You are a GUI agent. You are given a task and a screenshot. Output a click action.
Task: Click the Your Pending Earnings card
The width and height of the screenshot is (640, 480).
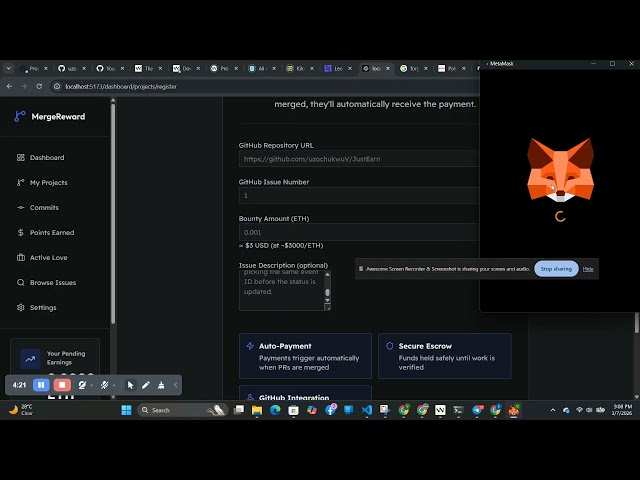coord(55,358)
